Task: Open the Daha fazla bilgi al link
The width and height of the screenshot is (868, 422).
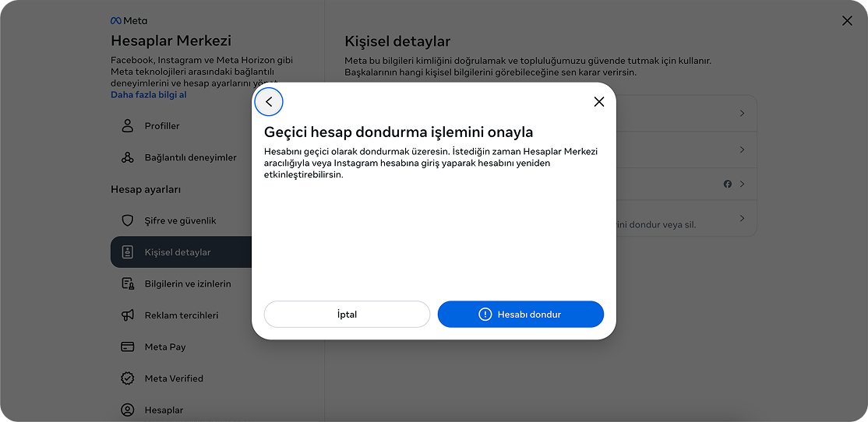Action: (148, 94)
